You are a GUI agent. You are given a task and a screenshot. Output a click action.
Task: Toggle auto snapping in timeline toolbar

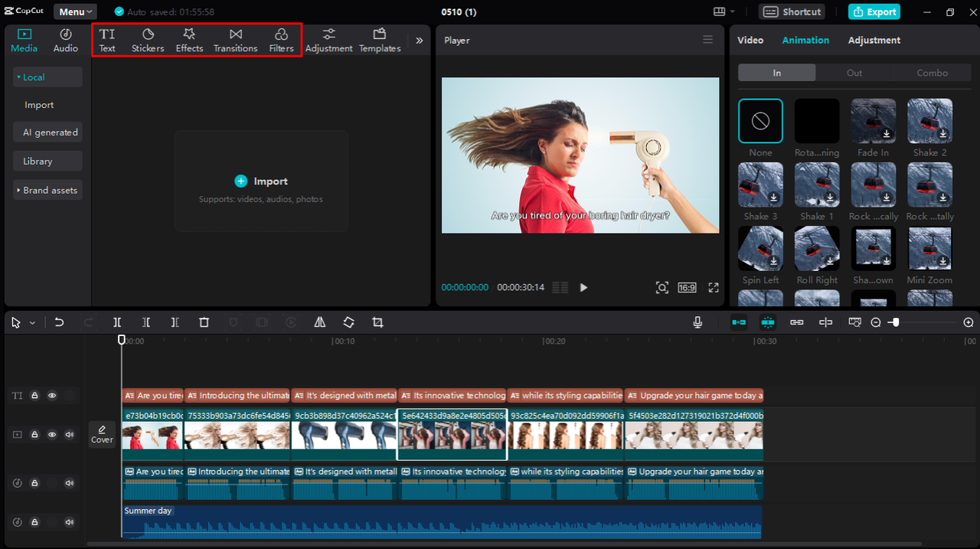(768, 322)
